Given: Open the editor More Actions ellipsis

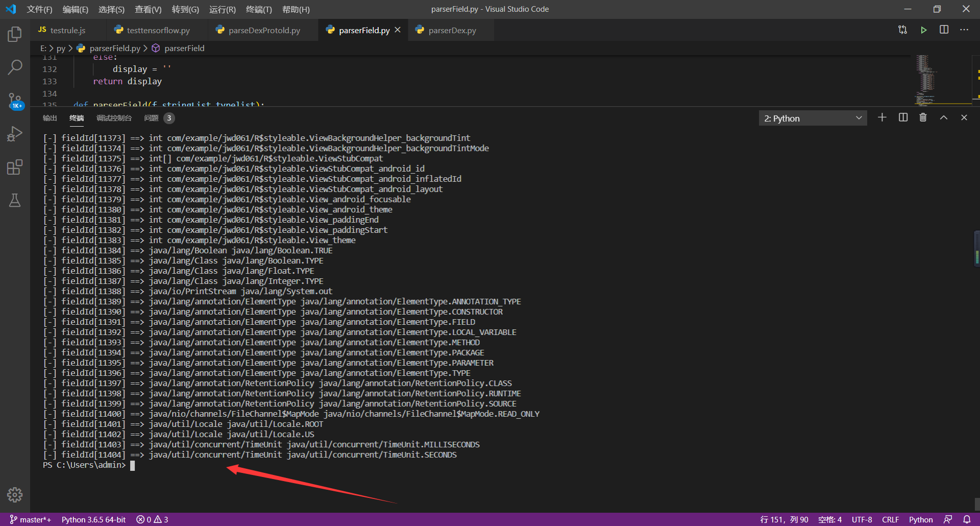Looking at the screenshot, I should (964, 30).
